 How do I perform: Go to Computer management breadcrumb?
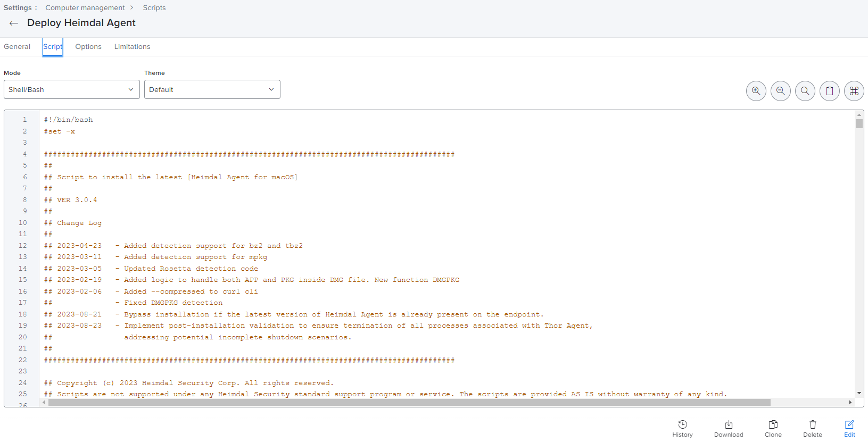pos(85,7)
